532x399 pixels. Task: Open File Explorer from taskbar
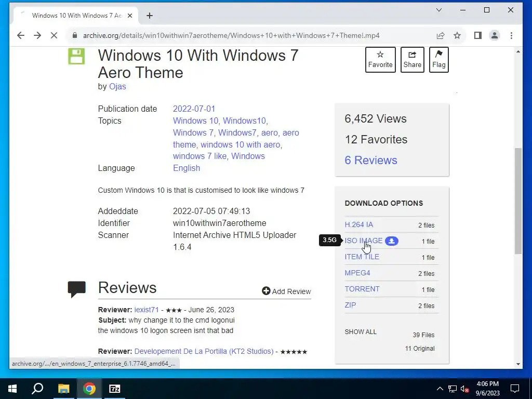point(63,389)
